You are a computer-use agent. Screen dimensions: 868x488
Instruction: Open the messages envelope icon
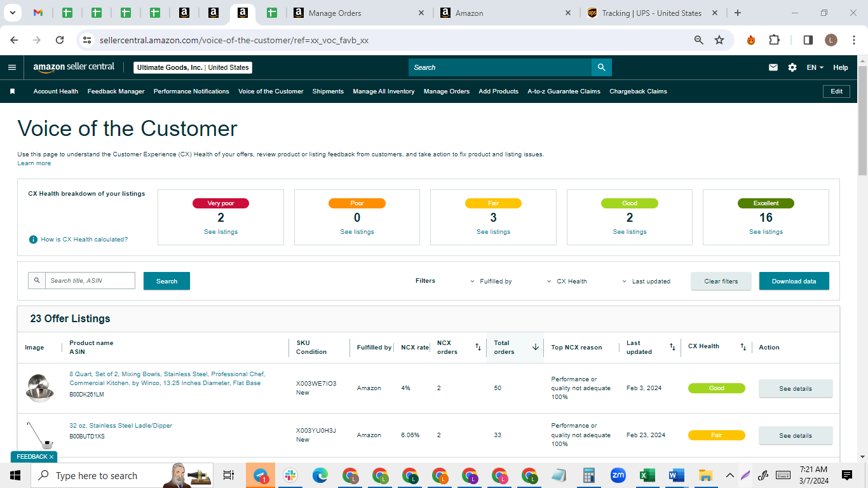pyautogui.click(x=773, y=67)
